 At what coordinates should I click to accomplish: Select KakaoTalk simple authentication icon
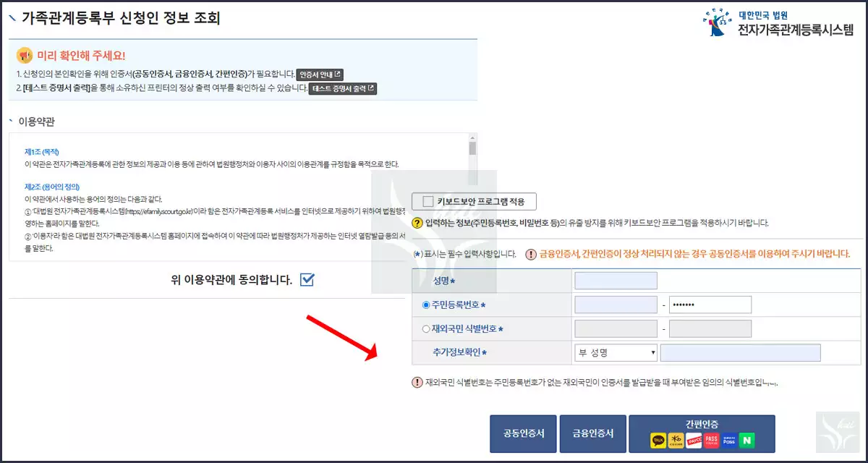coord(658,441)
